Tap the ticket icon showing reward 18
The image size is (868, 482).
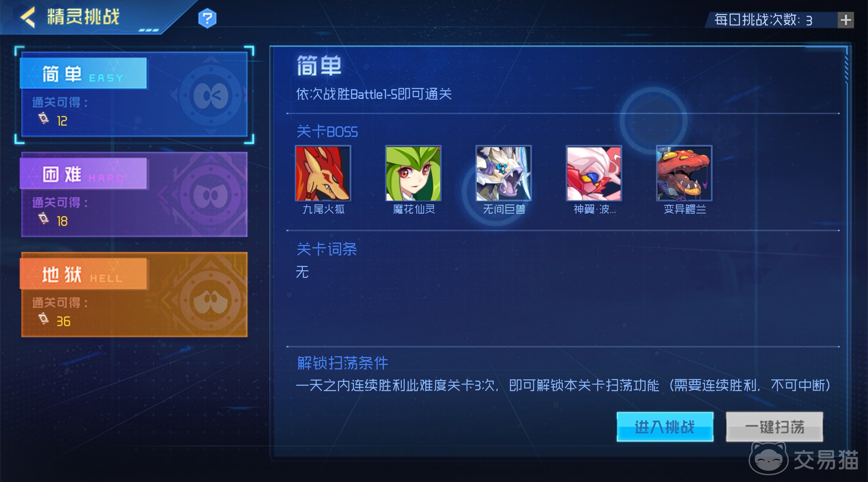[43, 218]
